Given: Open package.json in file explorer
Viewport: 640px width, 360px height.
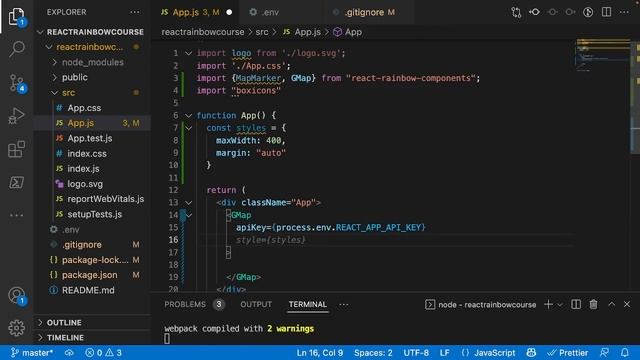Looking at the screenshot, I should pos(89,275).
